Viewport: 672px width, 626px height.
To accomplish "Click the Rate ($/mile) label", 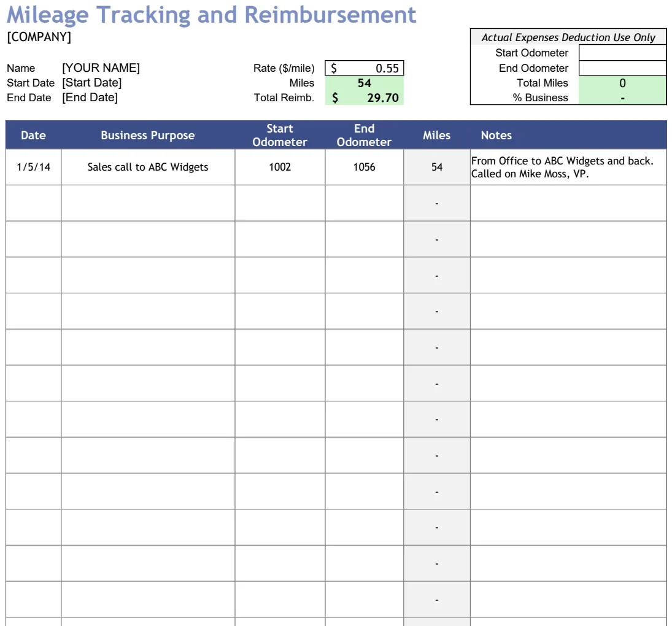I will [284, 68].
